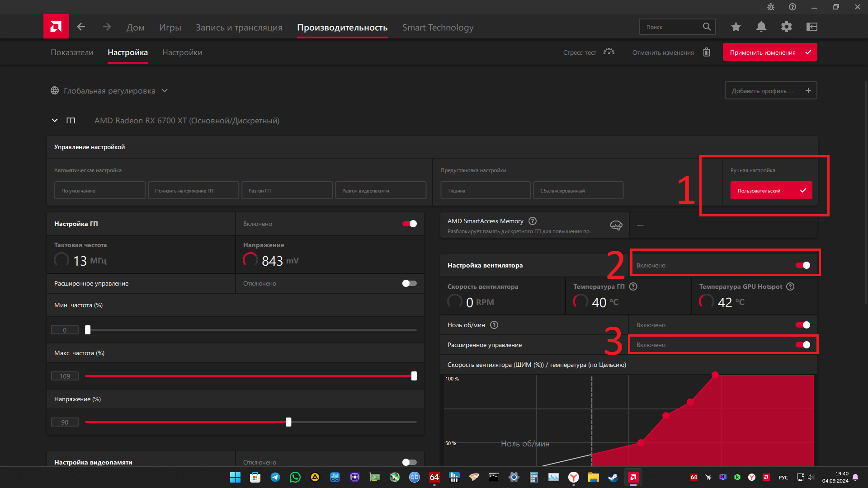Click the Напряжение (%) slider handle

(x=288, y=422)
